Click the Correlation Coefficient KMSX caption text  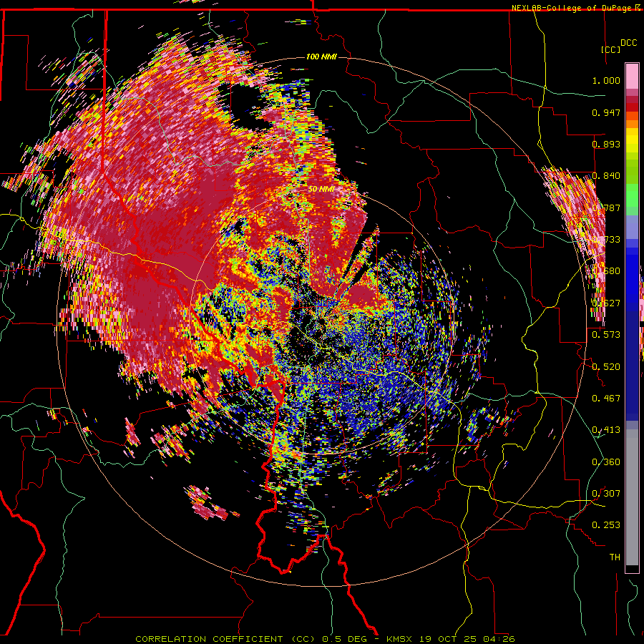tap(325, 639)
